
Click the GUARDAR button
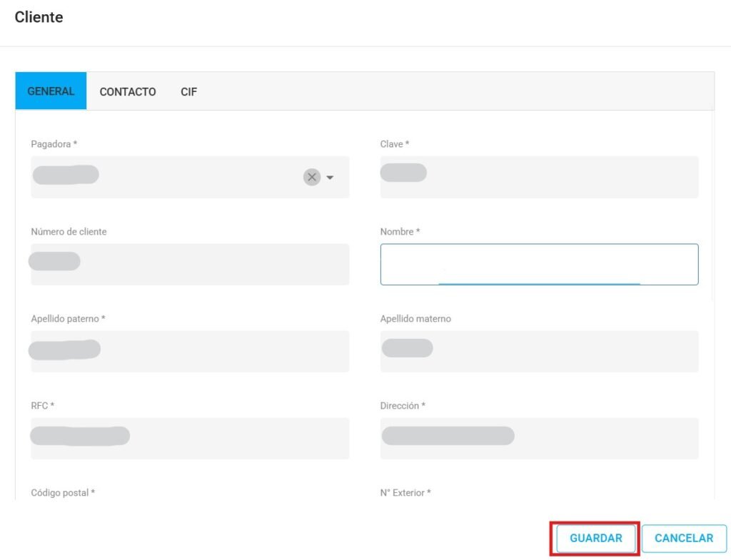595,539
